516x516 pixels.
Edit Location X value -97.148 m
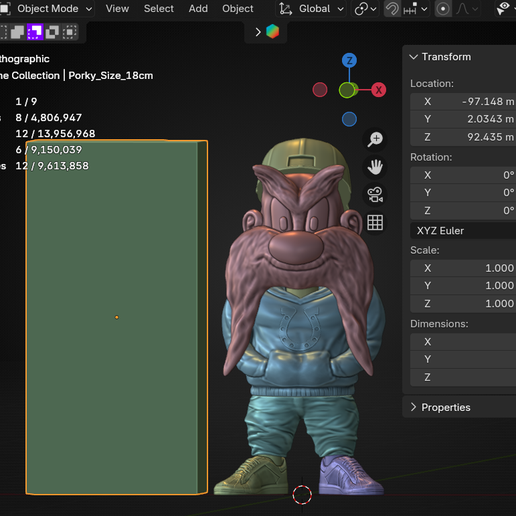[x=463, y=101]
